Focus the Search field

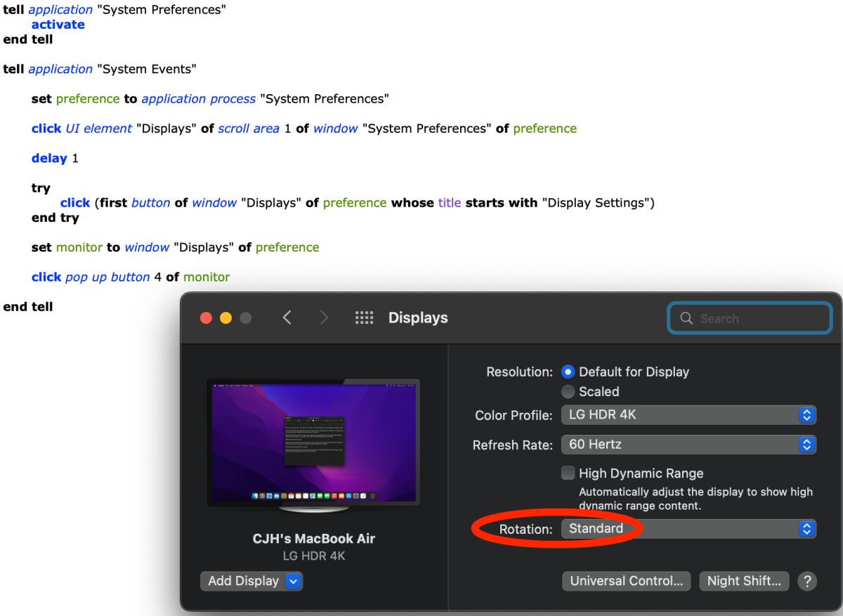(750, 318)
